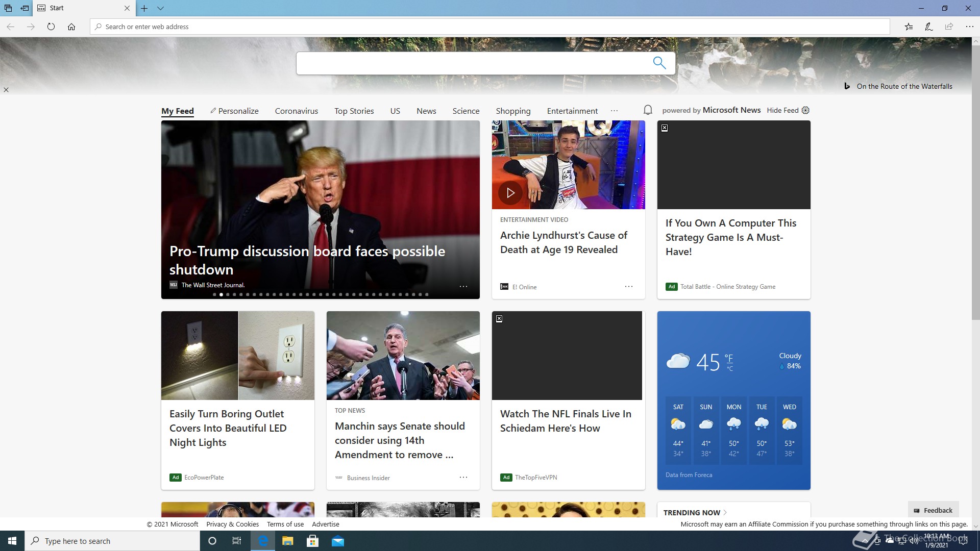Open the News tab

pos(426,111)
